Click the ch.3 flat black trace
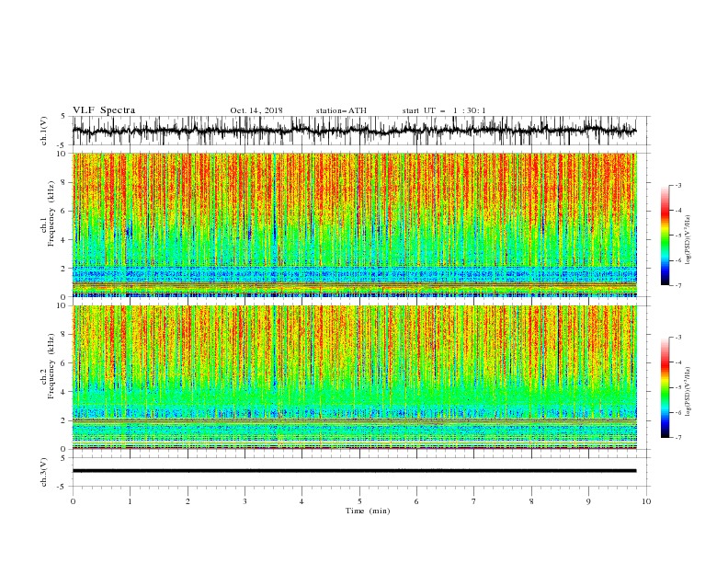The width and height of the screenshot is (728, 563). (354, 471)
